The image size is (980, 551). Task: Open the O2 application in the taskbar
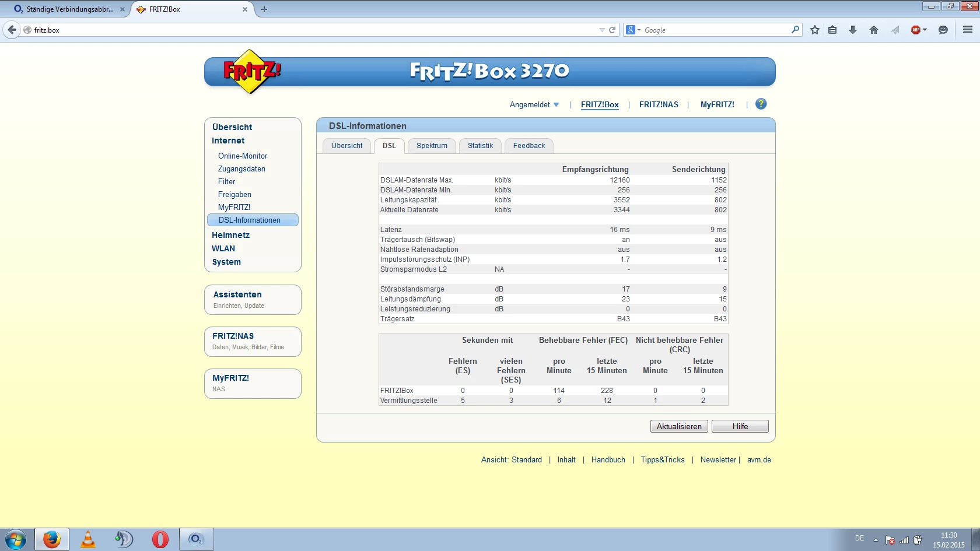pyautogui.click(x=197, y=539)
